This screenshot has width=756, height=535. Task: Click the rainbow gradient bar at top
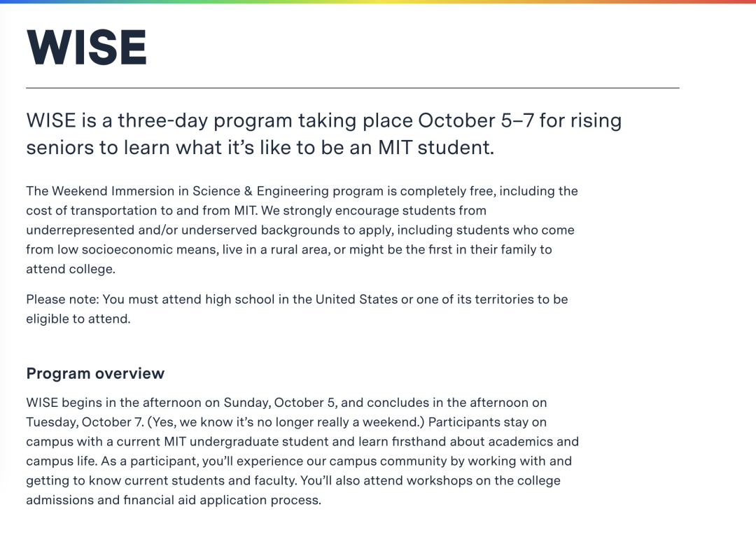pos(378,2)
